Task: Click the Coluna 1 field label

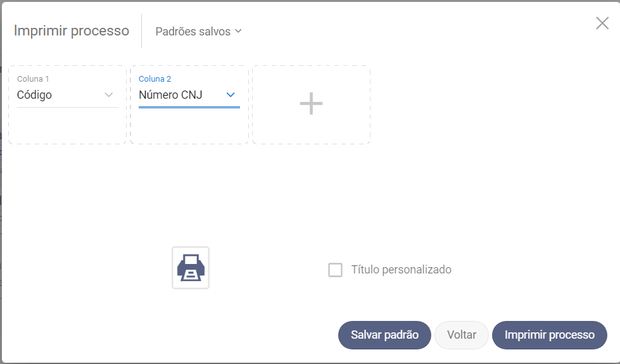Action: 33,79
